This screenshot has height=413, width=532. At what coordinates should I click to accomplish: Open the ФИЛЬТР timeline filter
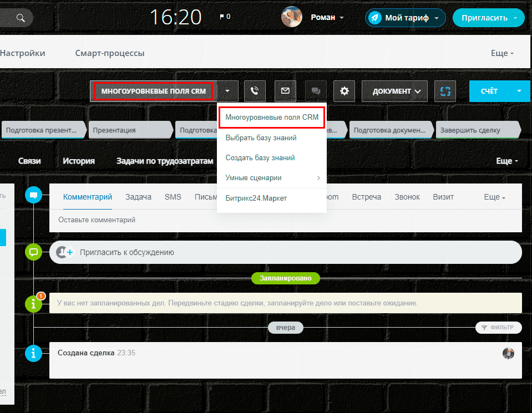tap(498, 328)
